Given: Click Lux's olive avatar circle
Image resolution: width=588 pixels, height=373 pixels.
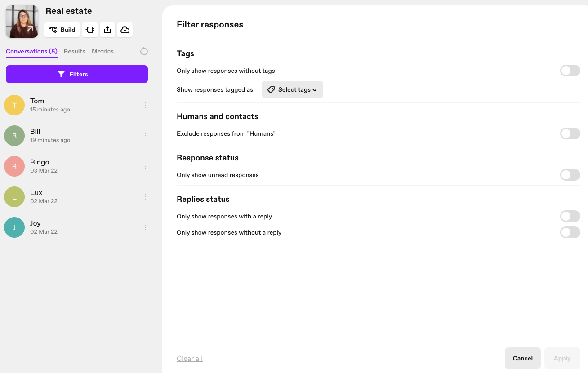Looking at the screenshot, I should tap(14, 197).
